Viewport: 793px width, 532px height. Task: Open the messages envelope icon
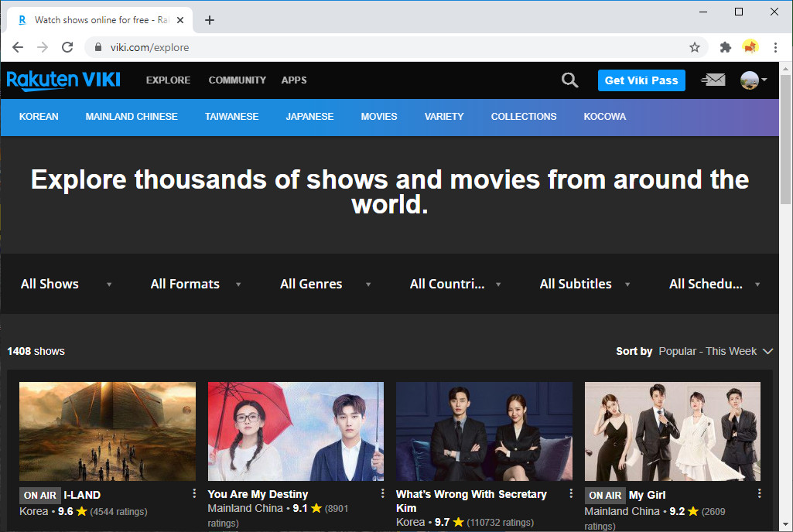[x=713, y=80]
